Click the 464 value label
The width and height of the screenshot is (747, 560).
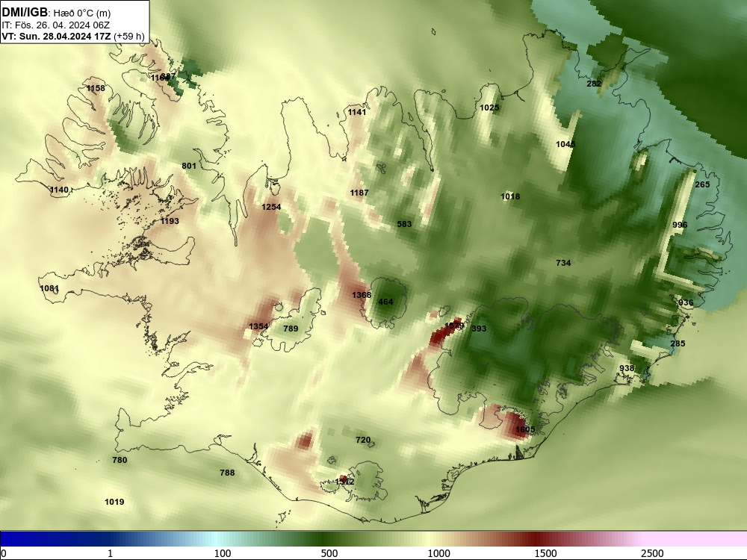386,302
